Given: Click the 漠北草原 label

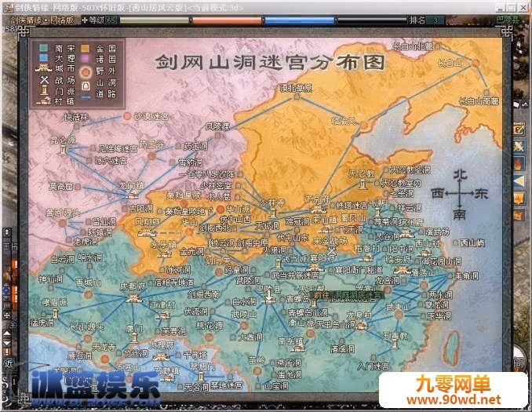Looking at the screenshot, I should click(296, 88).
